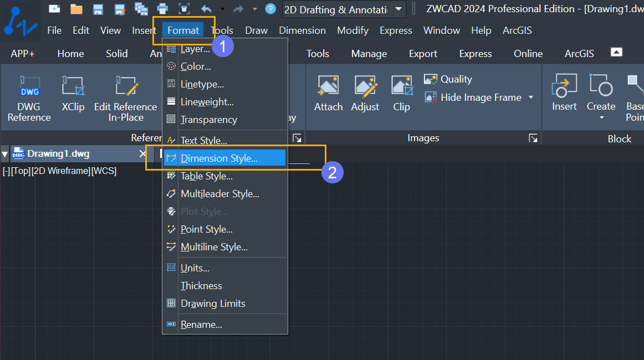The image size is (644, 360).
Task: Select the Adjust image tool
Action: coord(365,94)
